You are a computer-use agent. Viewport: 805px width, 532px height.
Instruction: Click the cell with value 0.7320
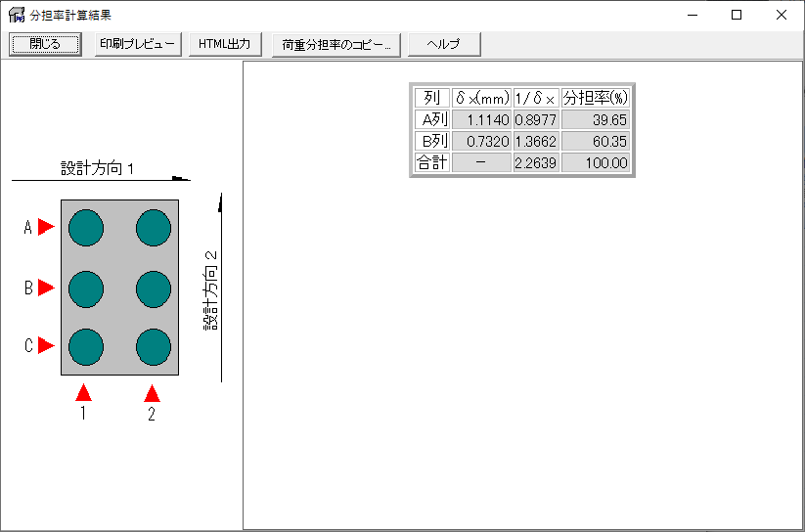click(x=481, y=141)
